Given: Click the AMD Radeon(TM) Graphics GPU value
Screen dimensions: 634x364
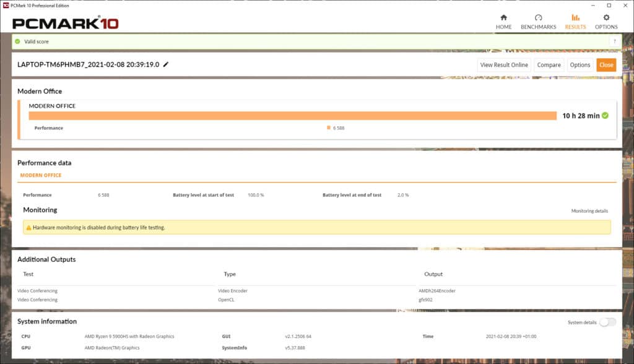Looking at the screenshot, I should point(111,347).
